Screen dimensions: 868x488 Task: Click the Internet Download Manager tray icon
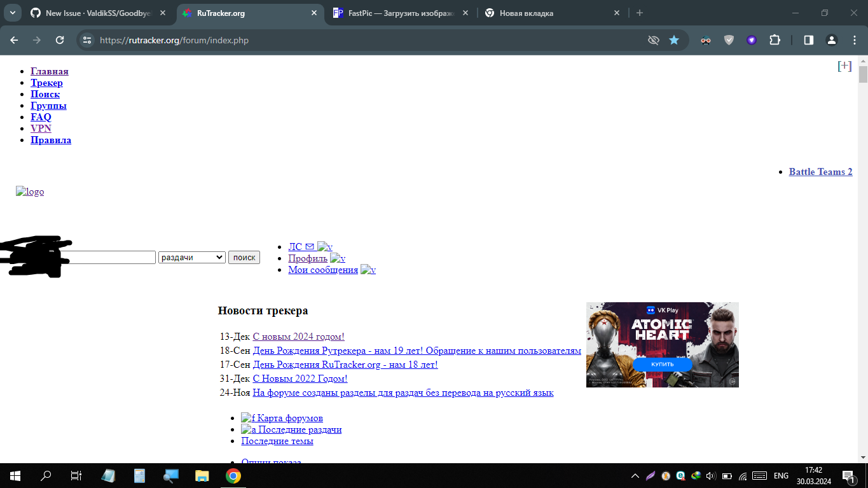click(x=694, y=475)
